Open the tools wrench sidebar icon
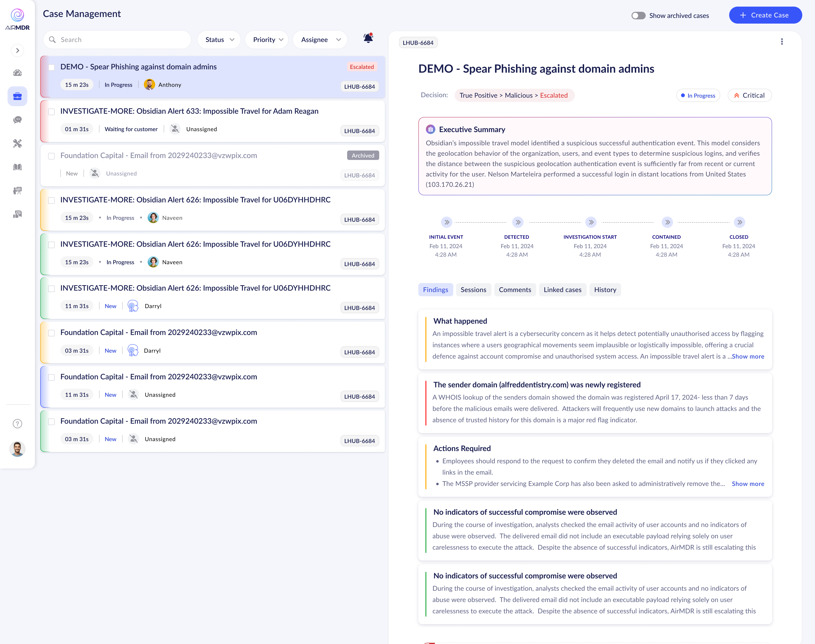The height and width of the screenshot is (644, 815). [x=17, y=143]
